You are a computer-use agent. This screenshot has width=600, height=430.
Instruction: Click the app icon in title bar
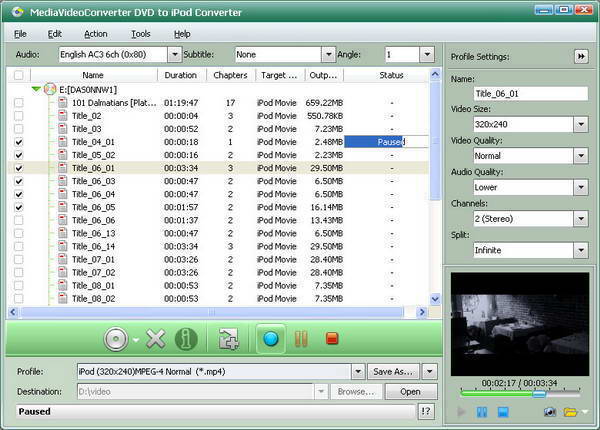click(18, 12)
